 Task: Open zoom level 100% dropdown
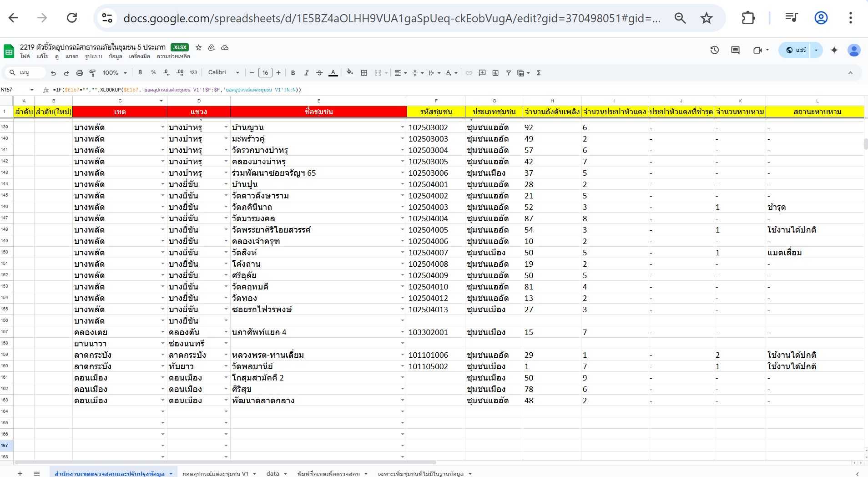pos(115,73)
